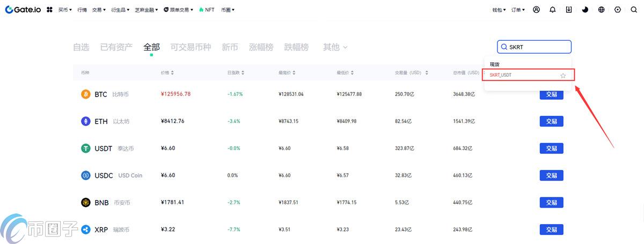Click the app download icon
The image size is (644, 244).
point(569,10)
